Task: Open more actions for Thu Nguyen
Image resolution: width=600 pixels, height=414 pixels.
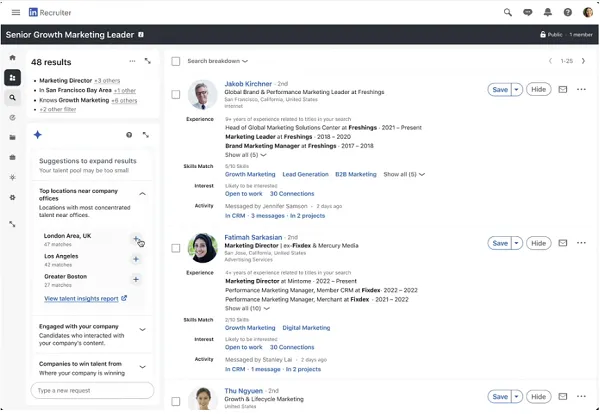Action: click(x=581, y=396)
